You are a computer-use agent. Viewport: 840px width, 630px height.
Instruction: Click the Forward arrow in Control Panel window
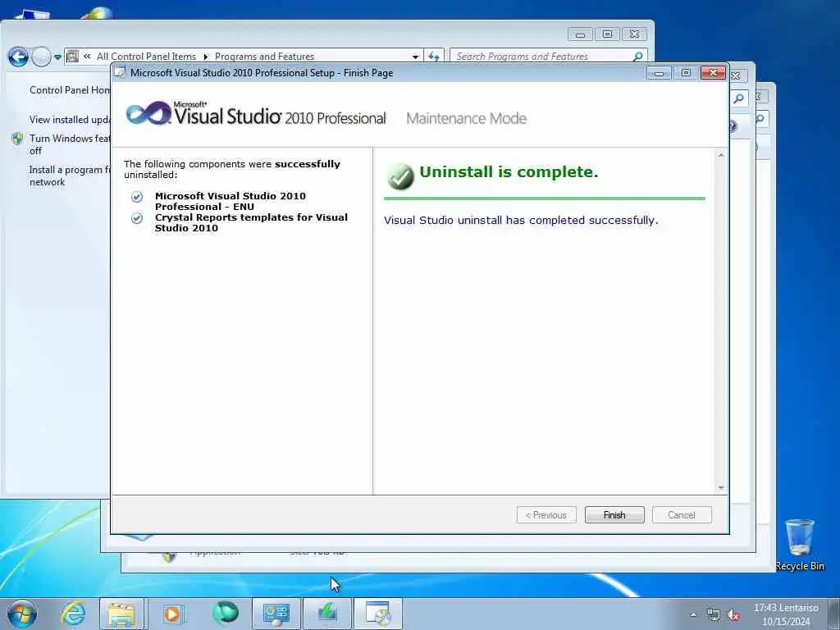41,57
